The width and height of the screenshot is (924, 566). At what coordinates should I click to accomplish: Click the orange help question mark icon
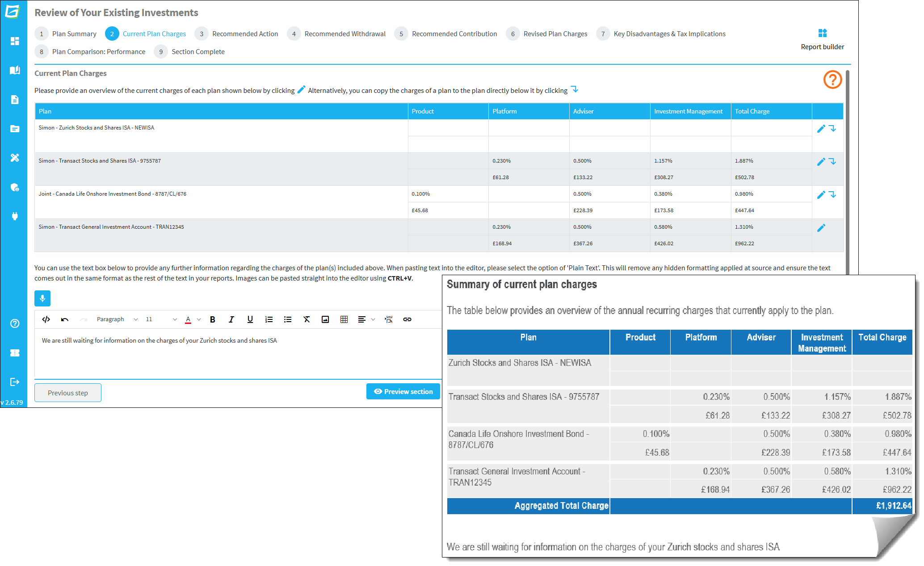tap(832, 80)
